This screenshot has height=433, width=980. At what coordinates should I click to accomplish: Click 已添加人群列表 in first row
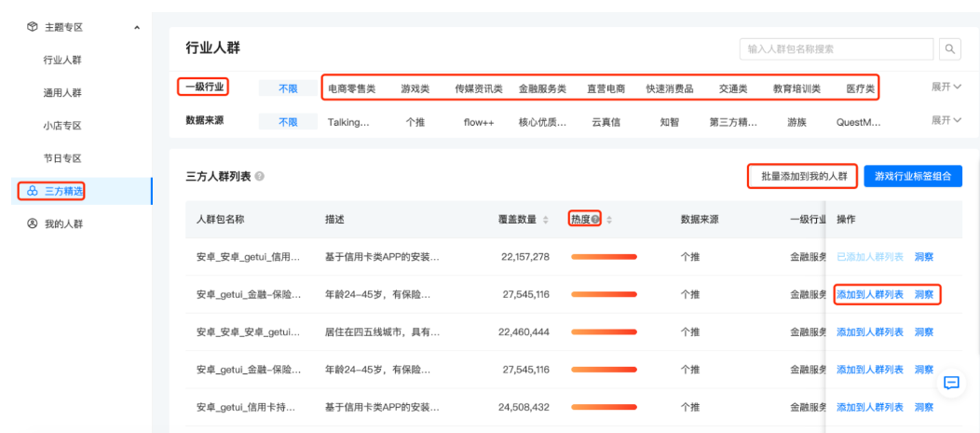870,257
